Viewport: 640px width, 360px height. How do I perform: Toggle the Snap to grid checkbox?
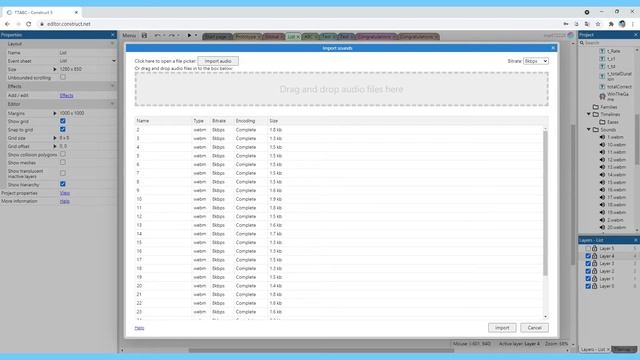(63, 129)
